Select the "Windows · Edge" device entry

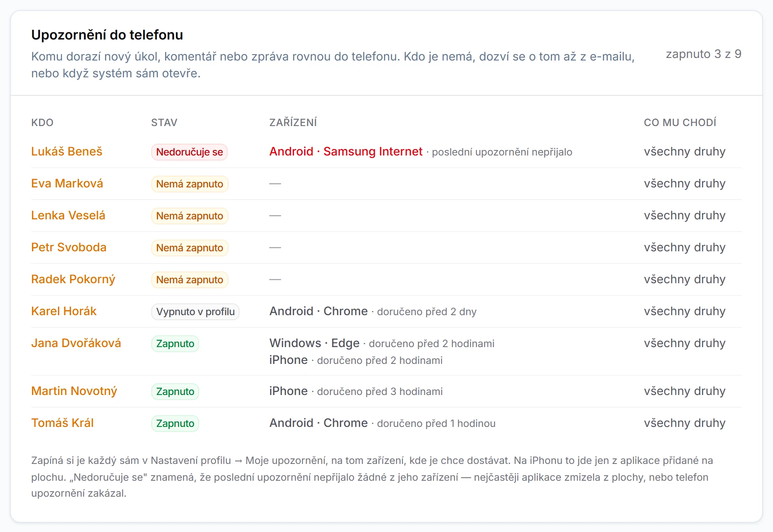tap(314, 343)
